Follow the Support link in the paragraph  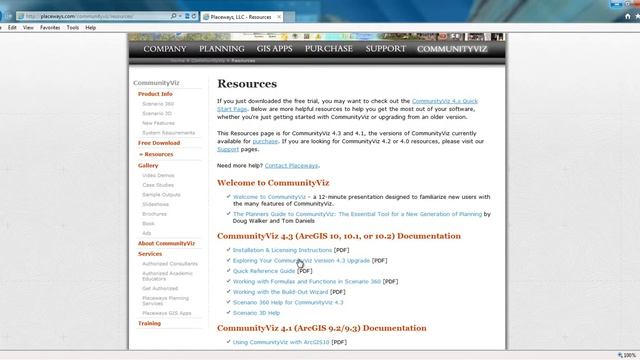pos(228,149)
